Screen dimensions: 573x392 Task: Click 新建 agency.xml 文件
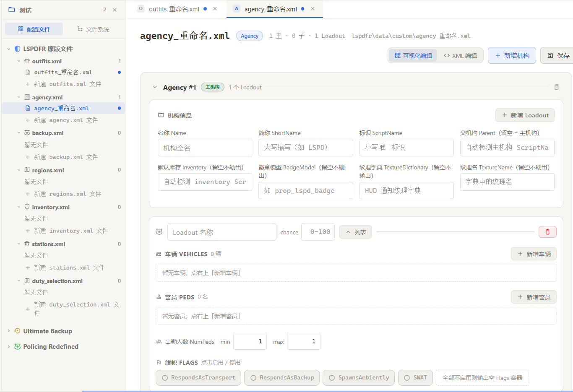[62, 120]
